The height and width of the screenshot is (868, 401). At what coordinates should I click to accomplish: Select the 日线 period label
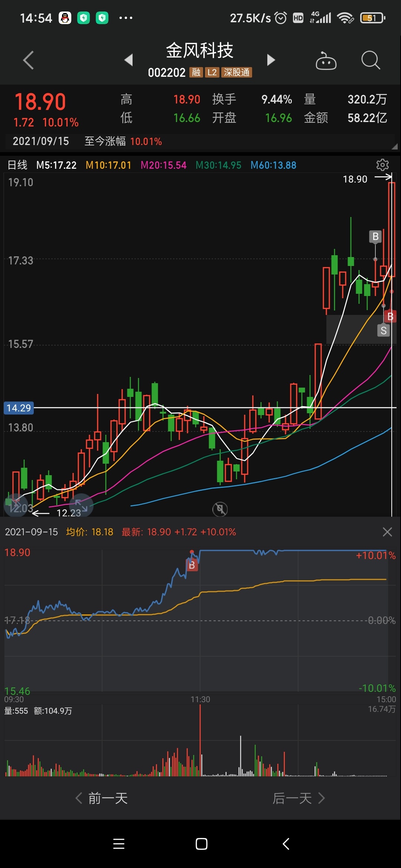[17, 165]
